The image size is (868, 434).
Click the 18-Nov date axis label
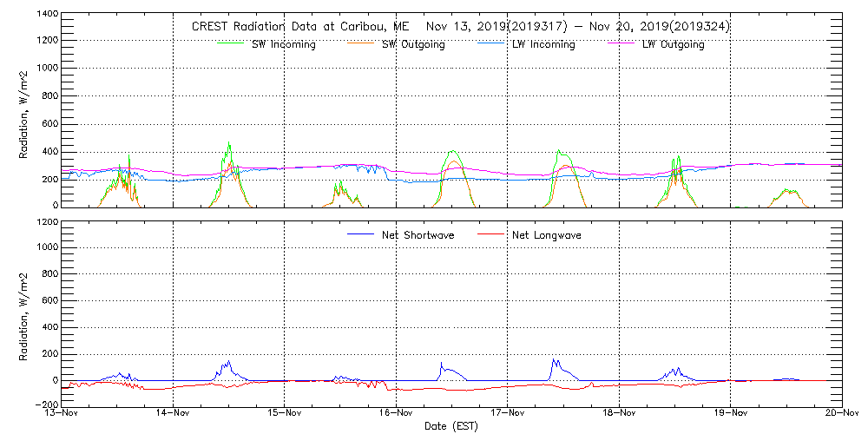click(620, 413)
